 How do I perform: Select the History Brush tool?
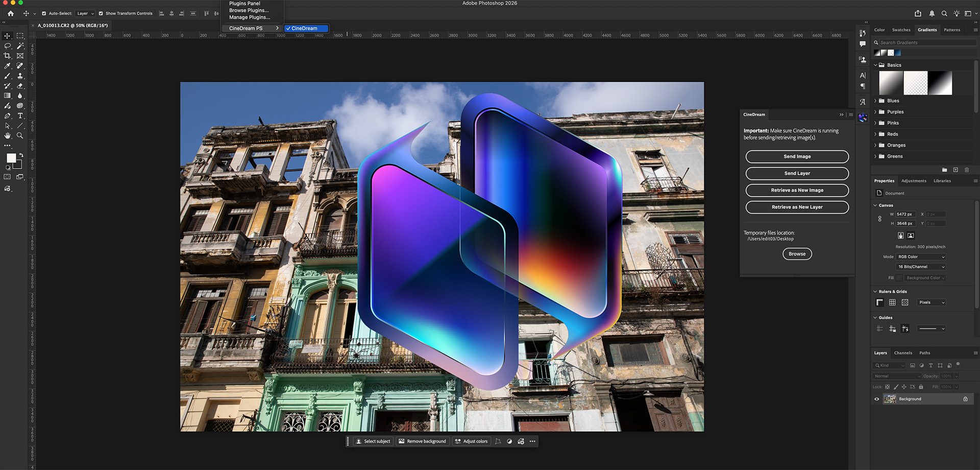coord(7,86)
